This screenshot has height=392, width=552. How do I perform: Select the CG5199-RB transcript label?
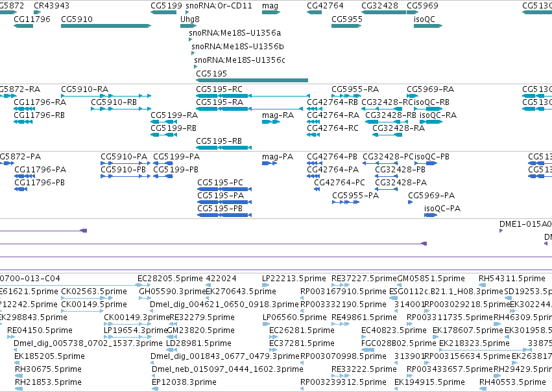(x=173, y=128)
